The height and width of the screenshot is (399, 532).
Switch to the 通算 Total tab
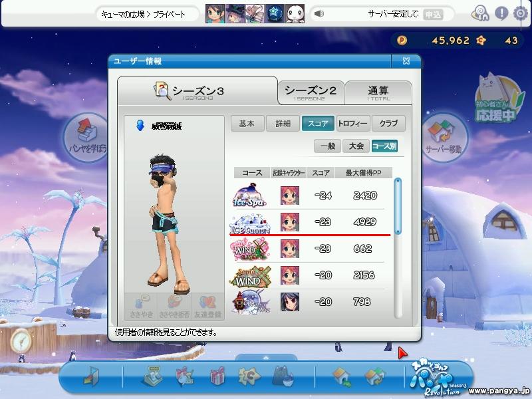[378, 92]
